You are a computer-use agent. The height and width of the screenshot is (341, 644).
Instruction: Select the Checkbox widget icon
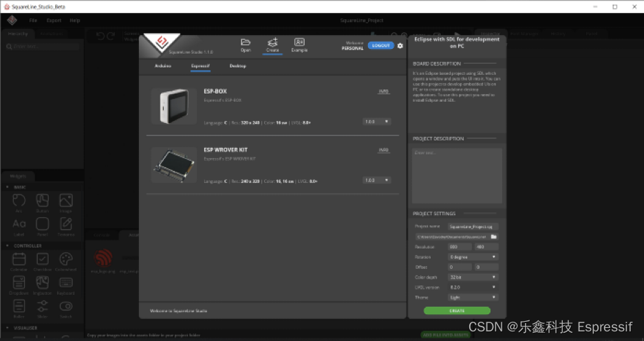click(42, 259)
